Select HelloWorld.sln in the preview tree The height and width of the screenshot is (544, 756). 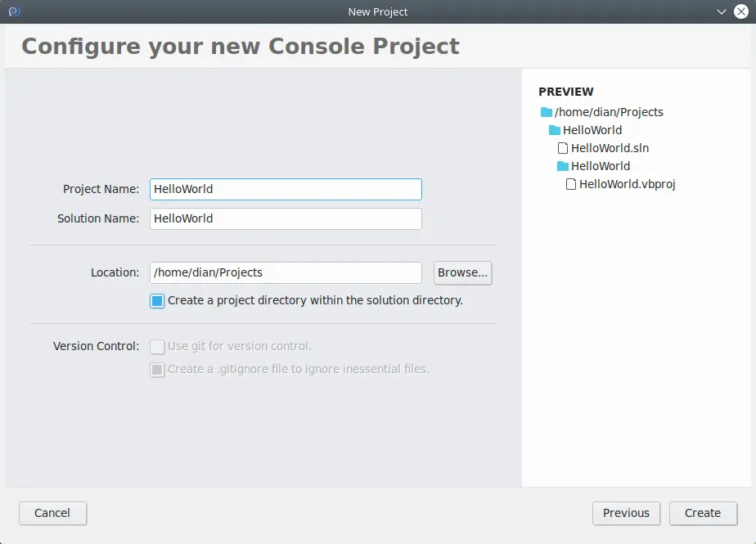[x=610, y=147]
